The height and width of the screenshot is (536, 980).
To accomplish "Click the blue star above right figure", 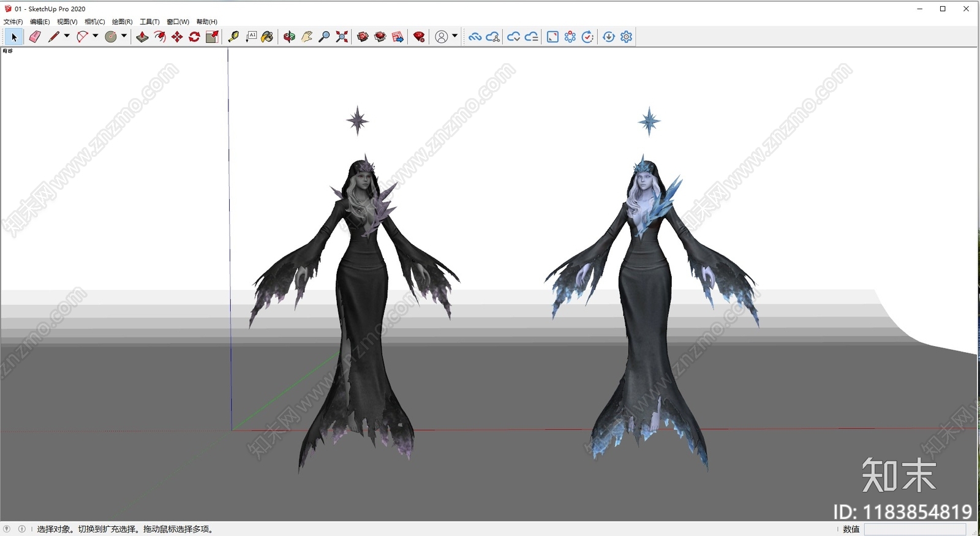I will pos(649,121).
